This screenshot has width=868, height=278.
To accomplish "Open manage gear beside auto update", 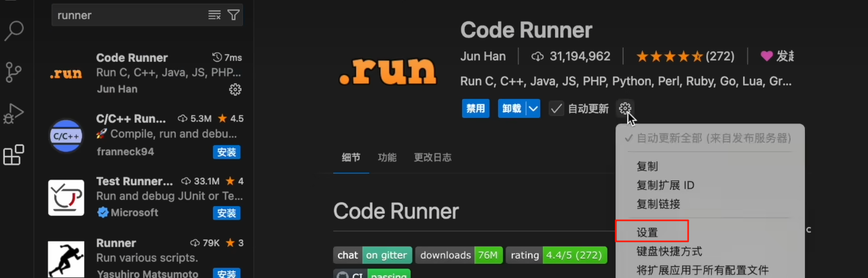I will (625, 108).
